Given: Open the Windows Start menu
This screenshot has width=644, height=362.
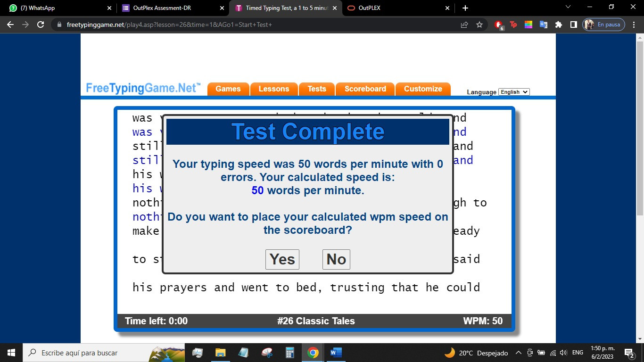Looking at the screenshot, I should (11, 353).
